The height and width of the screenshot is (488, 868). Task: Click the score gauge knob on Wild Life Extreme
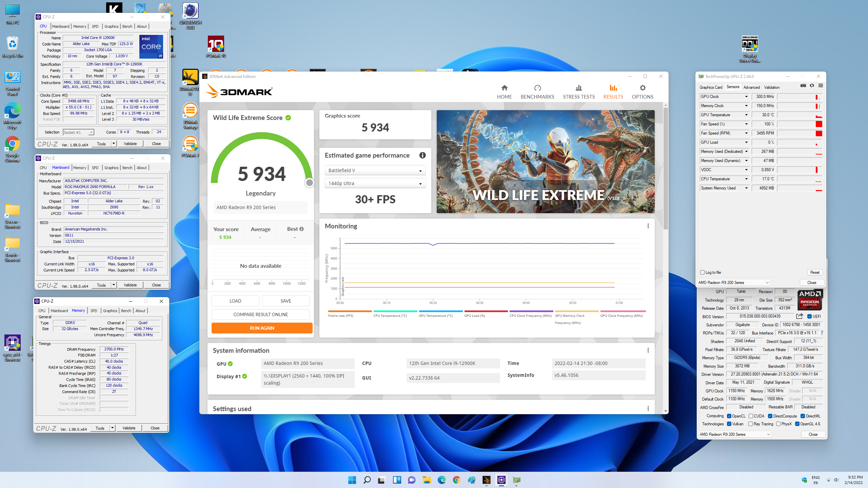[x=309, y=183]
